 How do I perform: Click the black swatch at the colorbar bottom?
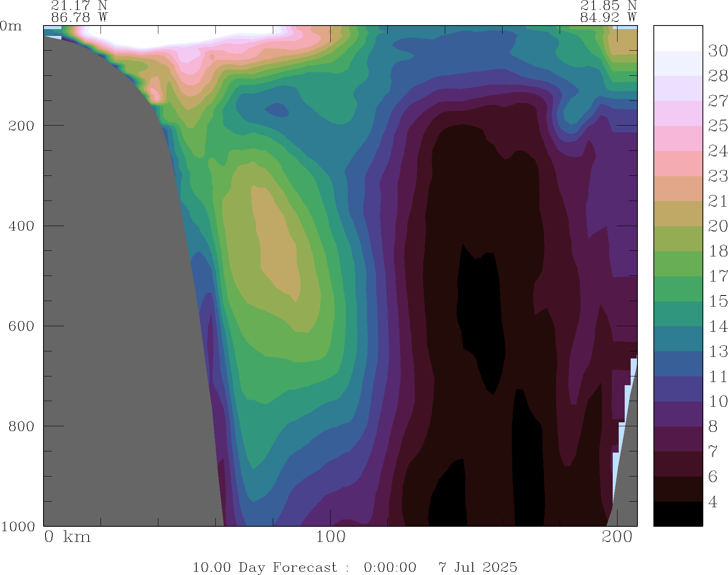[x=678, y=514]
